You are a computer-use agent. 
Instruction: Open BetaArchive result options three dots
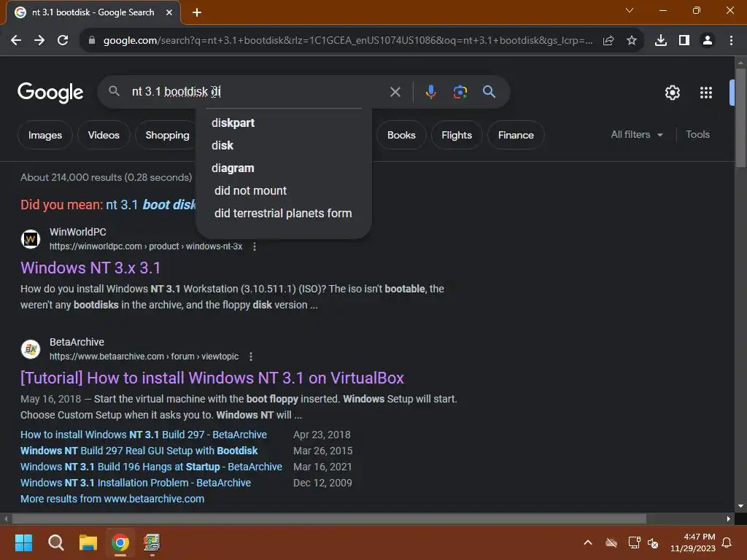(251, 357)
